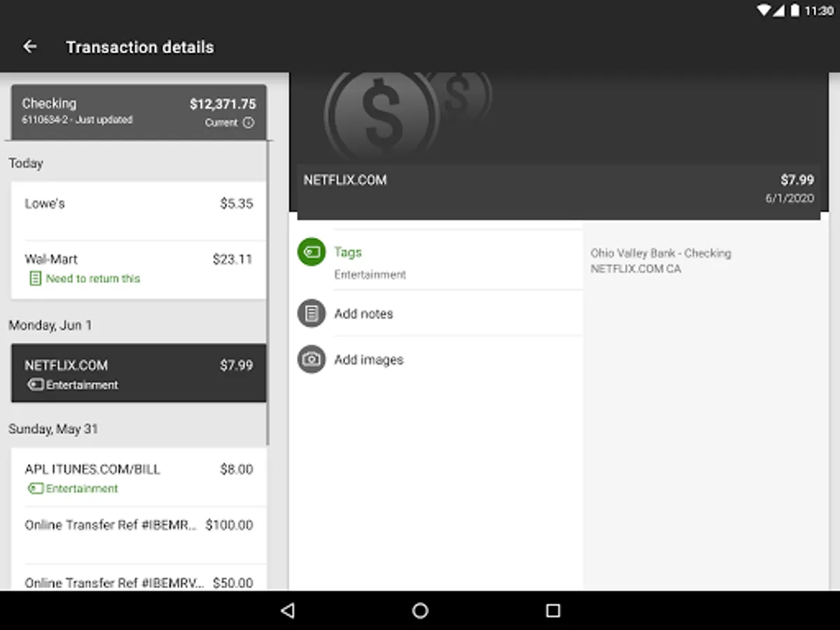Tap the info icon beside Current
This screenshot has width=840, height=630.
coord(248,122)
